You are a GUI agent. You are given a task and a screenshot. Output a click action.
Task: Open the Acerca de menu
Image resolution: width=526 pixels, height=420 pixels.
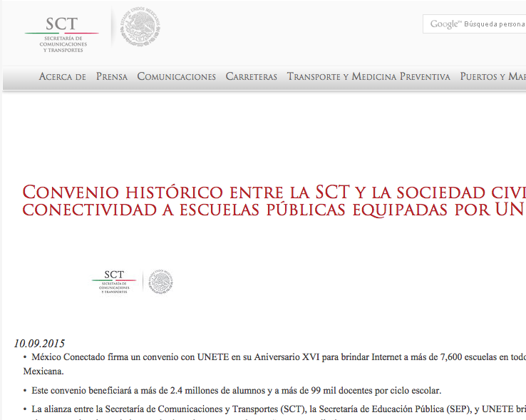coord(62,76)
